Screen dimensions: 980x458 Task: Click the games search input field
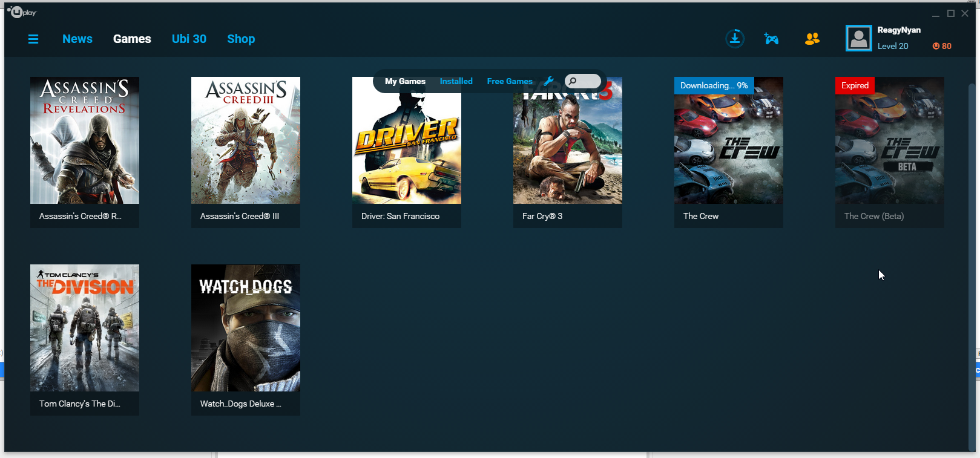[583, 81]
